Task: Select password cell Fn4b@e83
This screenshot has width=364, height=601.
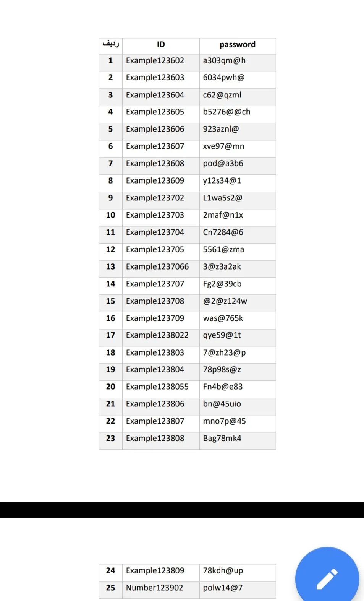Action: pos(223,387)
